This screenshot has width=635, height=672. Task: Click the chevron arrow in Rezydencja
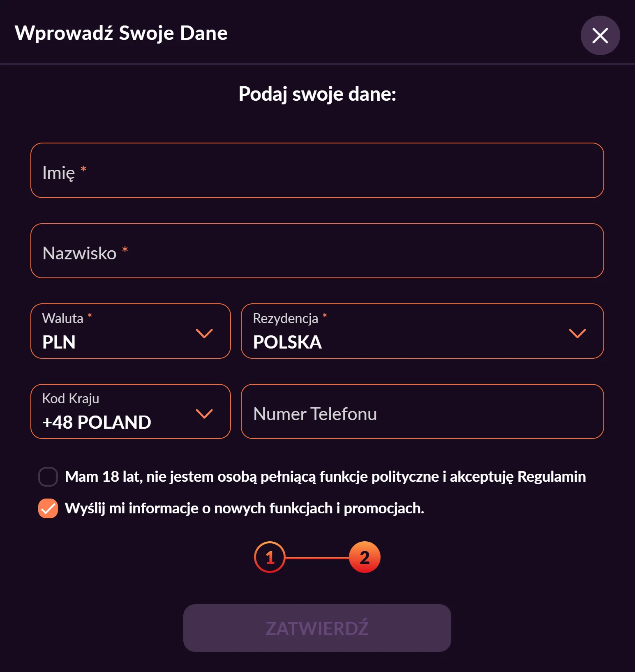(577, 333)
